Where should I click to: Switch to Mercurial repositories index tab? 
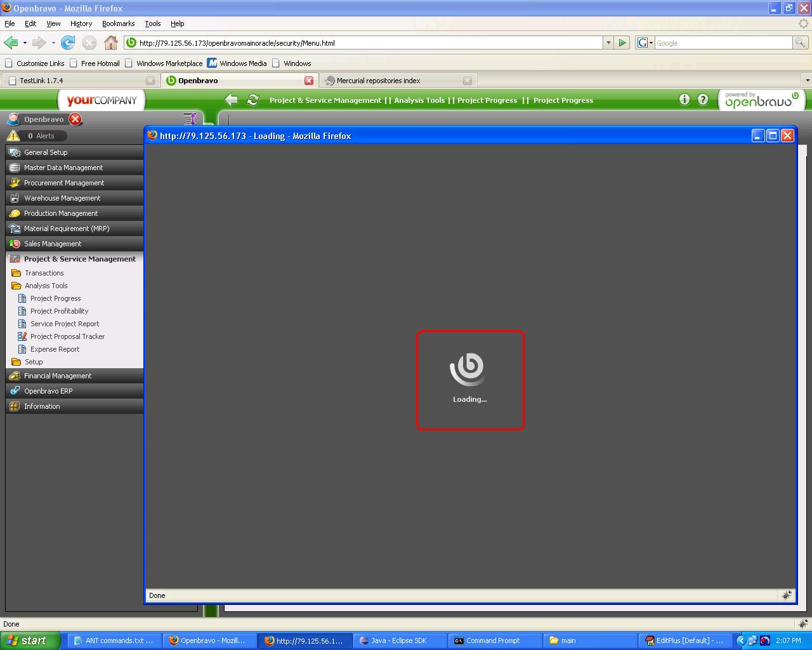click(x=398, y=81)
